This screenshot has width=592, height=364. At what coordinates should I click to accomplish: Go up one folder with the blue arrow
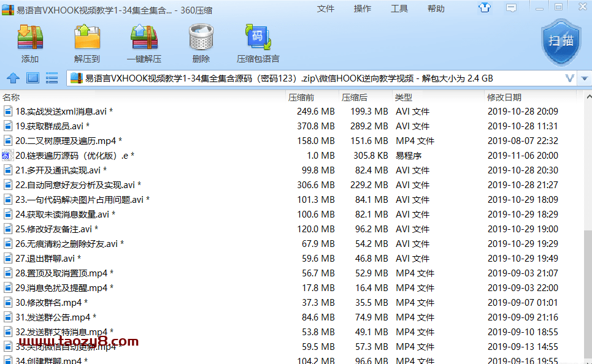pyautogui.click(x=13, y=78)
